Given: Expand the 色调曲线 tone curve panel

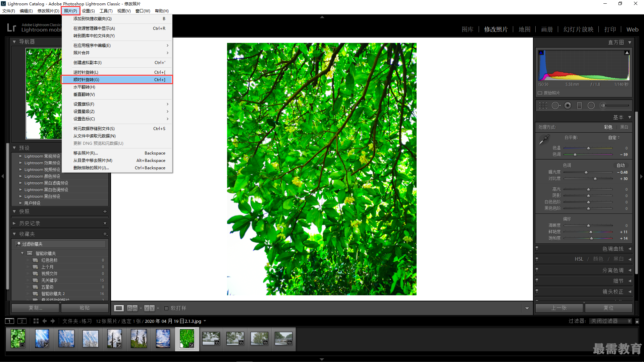Looking at the screenshot, I should click(x=630, y=249).
